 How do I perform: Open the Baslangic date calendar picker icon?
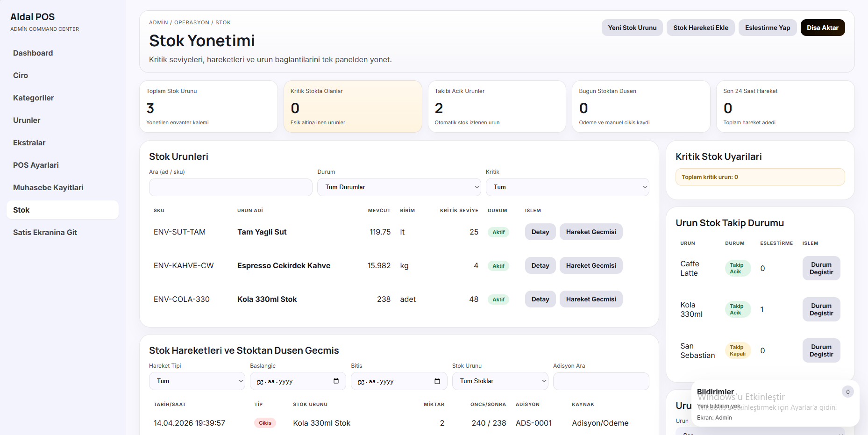point(336,381)
